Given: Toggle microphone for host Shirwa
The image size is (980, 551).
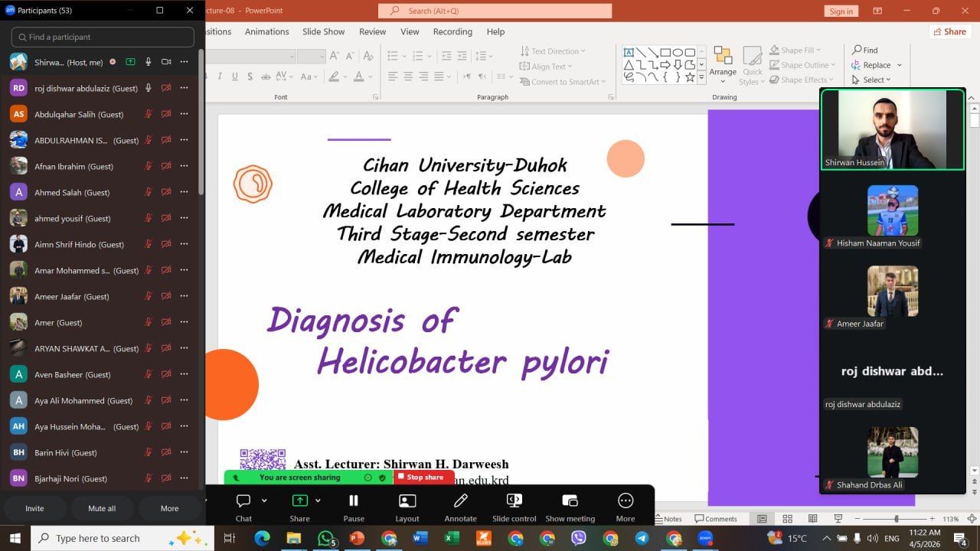Looking at the screenshot, I should coord(149,62).
